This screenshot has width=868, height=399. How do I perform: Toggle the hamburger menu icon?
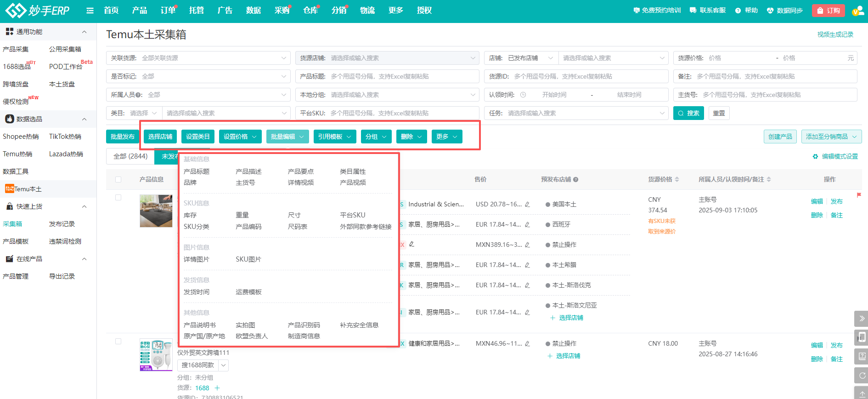pyautogui.click(x=90, y=11)
